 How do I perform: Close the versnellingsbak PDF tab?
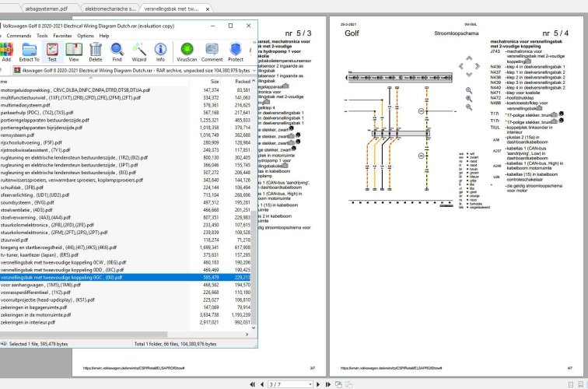click(x=208, y=9)
